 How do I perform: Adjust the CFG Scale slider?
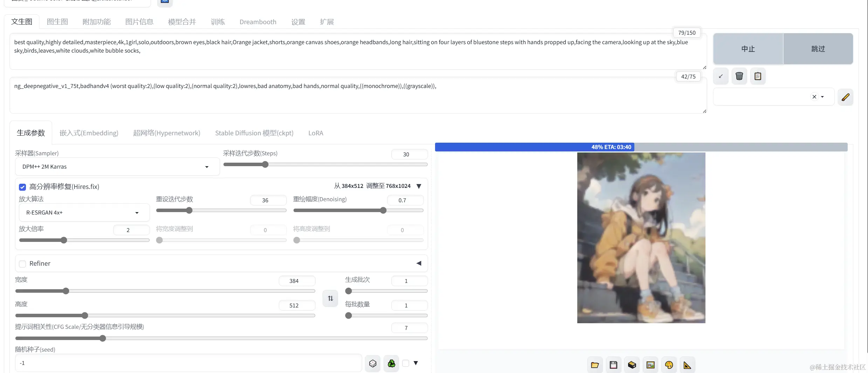click(221, 338)
